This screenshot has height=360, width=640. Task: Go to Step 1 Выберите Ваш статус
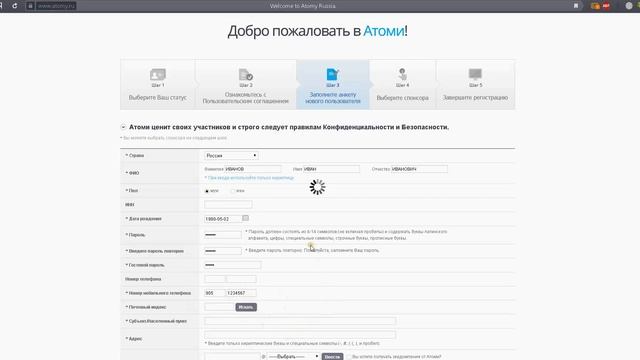click(158, 84)
